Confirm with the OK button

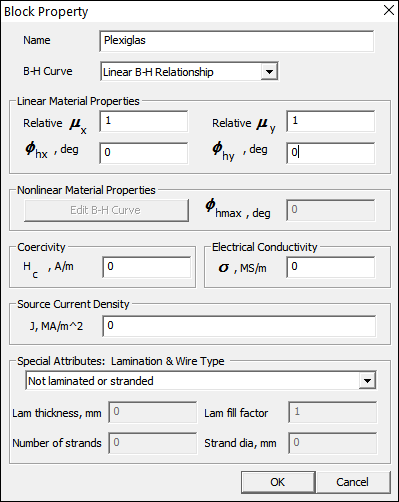278,482
